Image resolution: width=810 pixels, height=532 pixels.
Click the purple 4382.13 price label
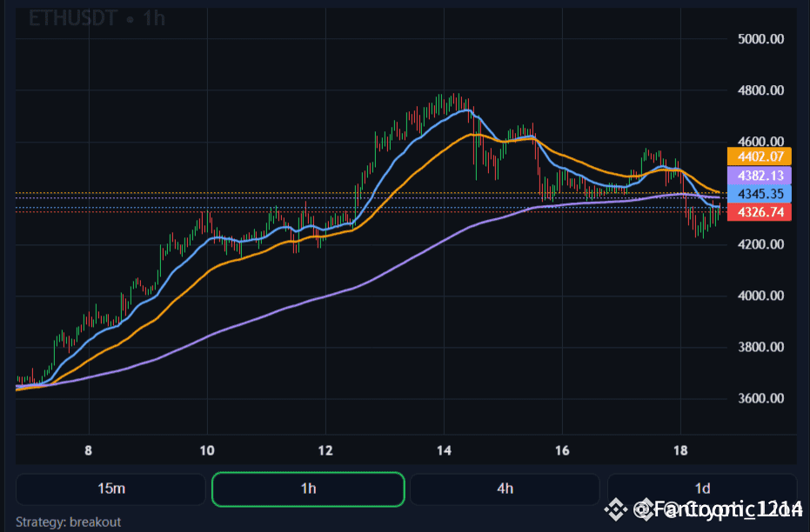pyautogui.click(x=760, y=175)
